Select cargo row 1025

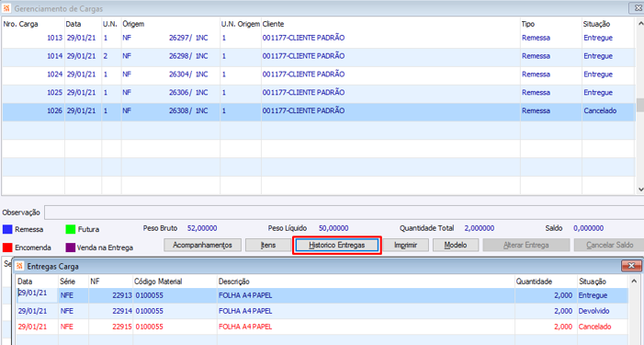[x=319, y=93]
